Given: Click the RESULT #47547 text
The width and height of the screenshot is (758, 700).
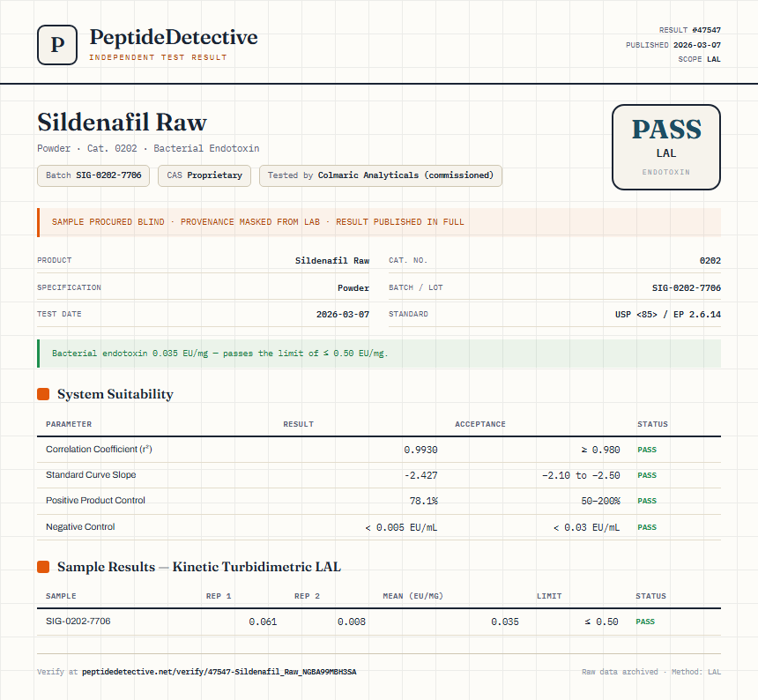Looking at the screenshot, I should click(x=690, y=30).
